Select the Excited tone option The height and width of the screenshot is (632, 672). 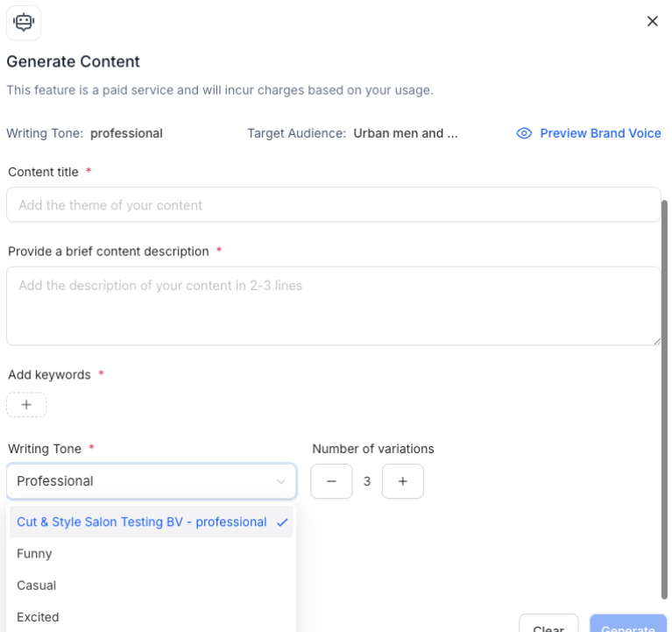(x=39, y=617)
